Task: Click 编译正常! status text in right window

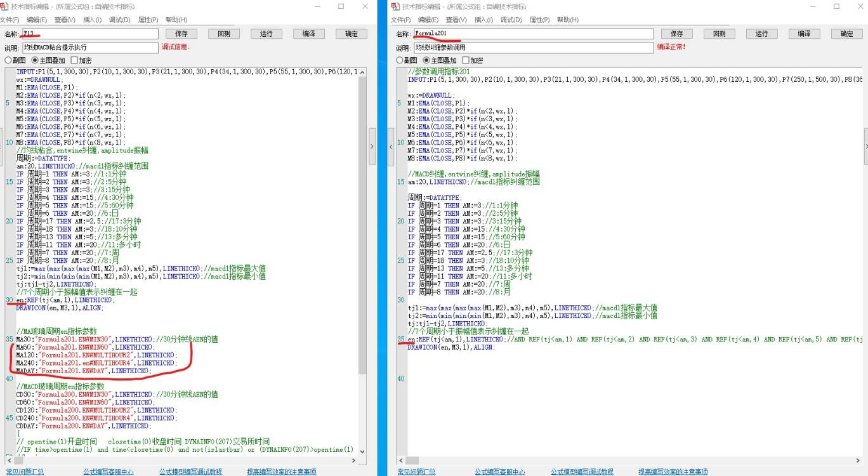Action: pyautogui.click(x=671, y=47)
